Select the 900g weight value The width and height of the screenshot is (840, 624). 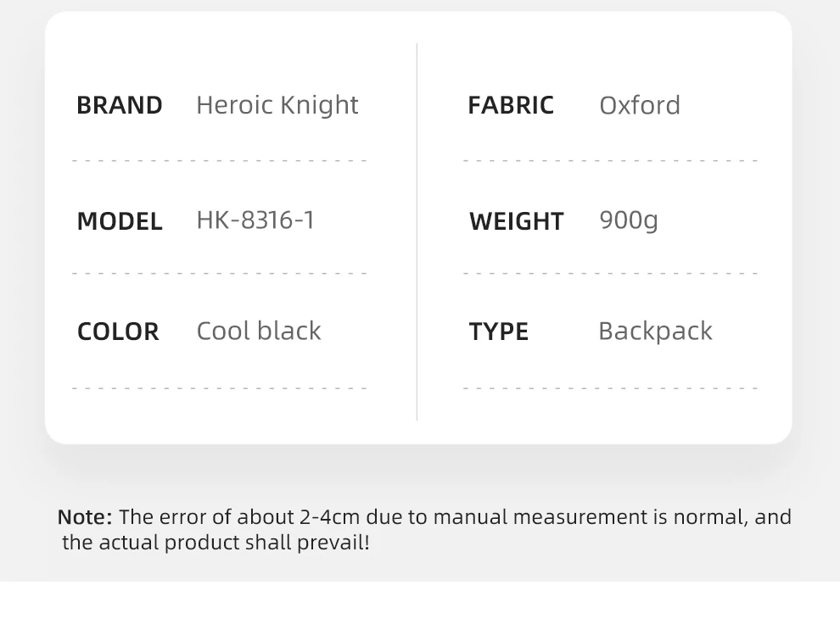click(628, 220)
